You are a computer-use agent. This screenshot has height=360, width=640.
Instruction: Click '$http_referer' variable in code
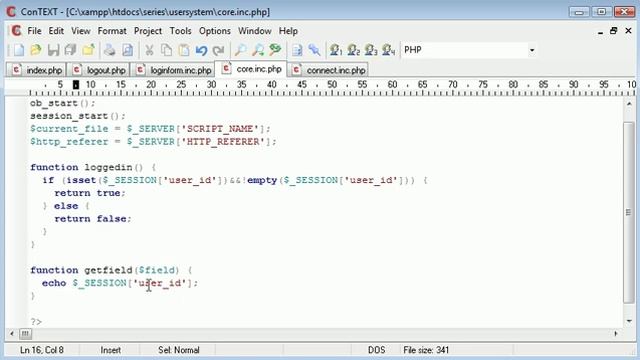(69, 142)
